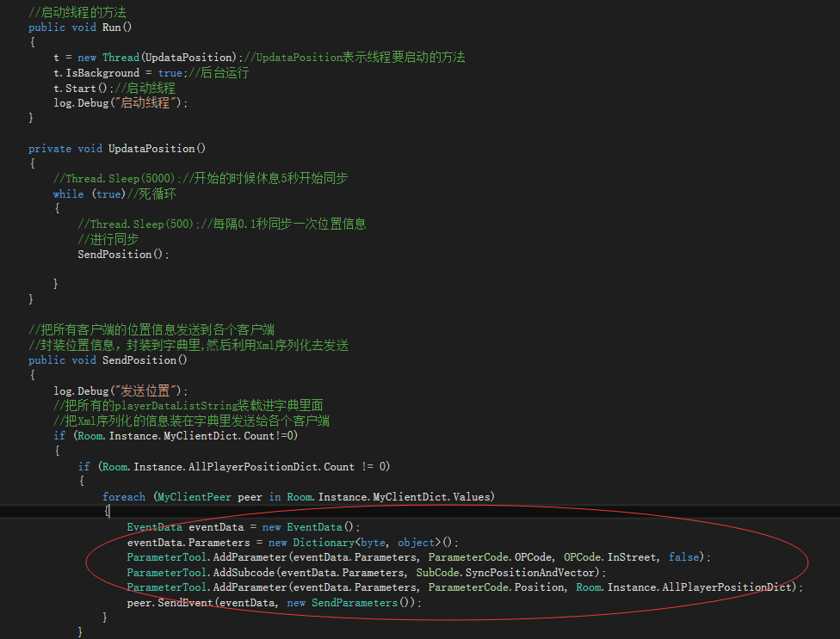Screen dimensions: 840x639
Task: Click "SubCode.SyncPositionAndVector" argument
Action: tap(505, 573)
